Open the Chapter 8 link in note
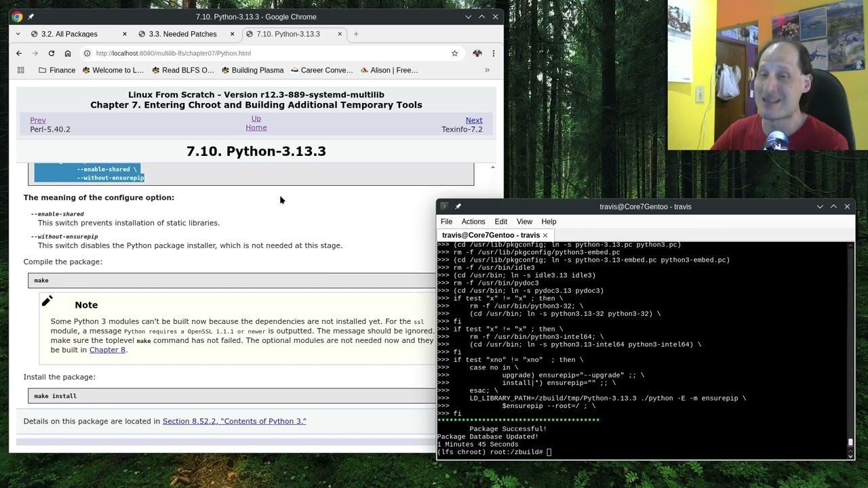This screenshot has width=868, height=488. coord(107,350)
